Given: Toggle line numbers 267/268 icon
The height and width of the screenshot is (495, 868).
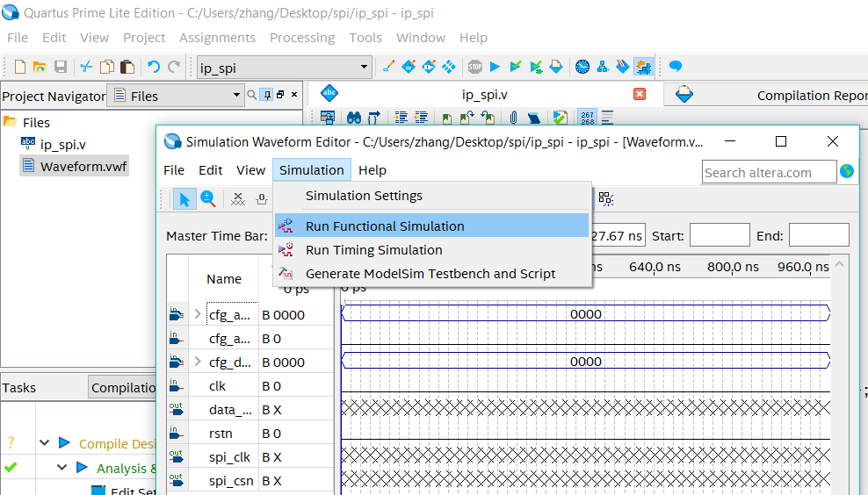Looking at the screenshot, I should click(x=588, y=118).
